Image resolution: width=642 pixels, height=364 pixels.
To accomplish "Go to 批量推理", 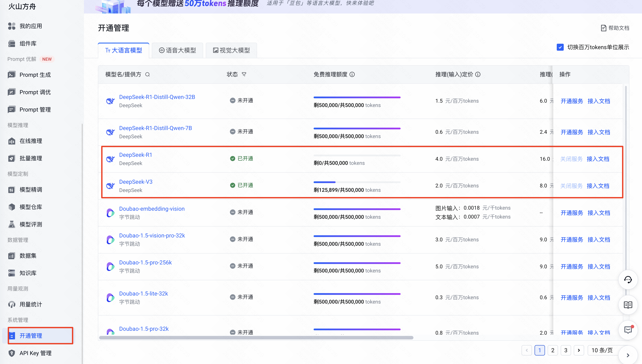I will coord(31,158).
